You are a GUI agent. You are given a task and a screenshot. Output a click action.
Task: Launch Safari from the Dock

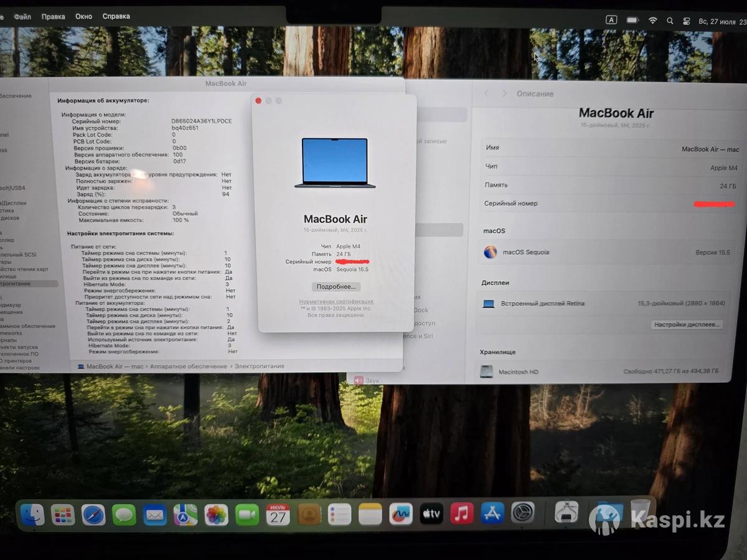click(93, 515)
